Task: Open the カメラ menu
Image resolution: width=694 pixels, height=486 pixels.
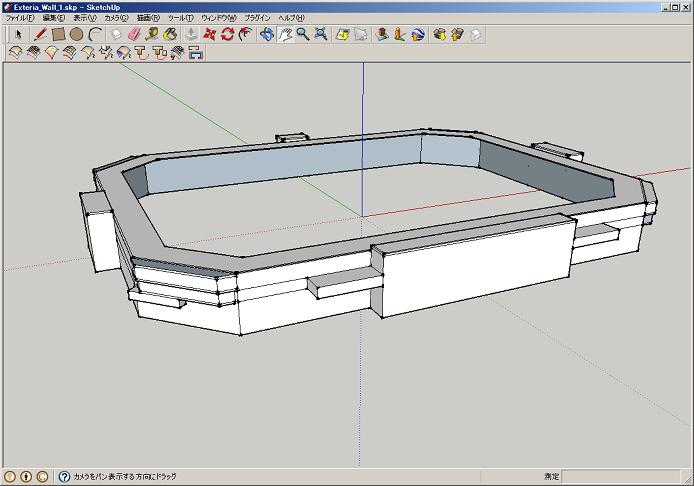Action: coord(116,18)
